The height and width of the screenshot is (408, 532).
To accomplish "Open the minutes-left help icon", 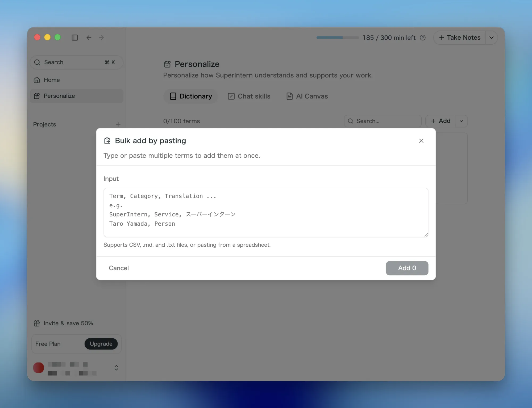I will [423, 38].
